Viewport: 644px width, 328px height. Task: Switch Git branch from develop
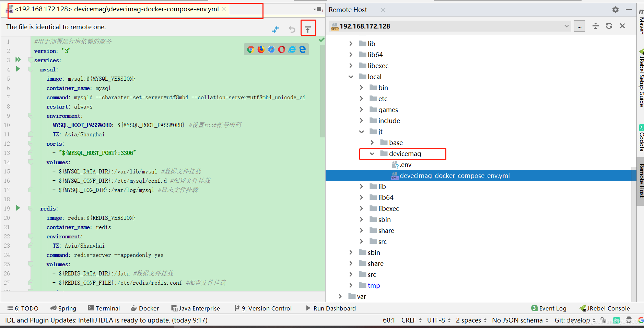(575, 320)
